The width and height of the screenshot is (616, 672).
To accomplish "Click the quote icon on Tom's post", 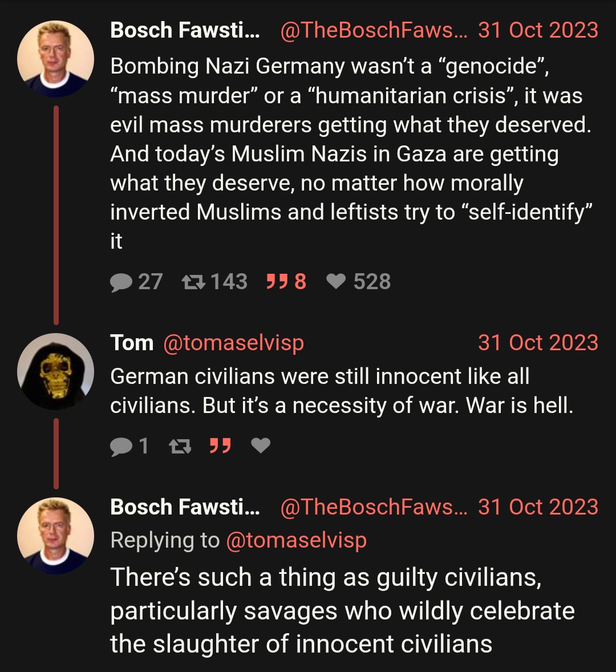I will [220, 446].
